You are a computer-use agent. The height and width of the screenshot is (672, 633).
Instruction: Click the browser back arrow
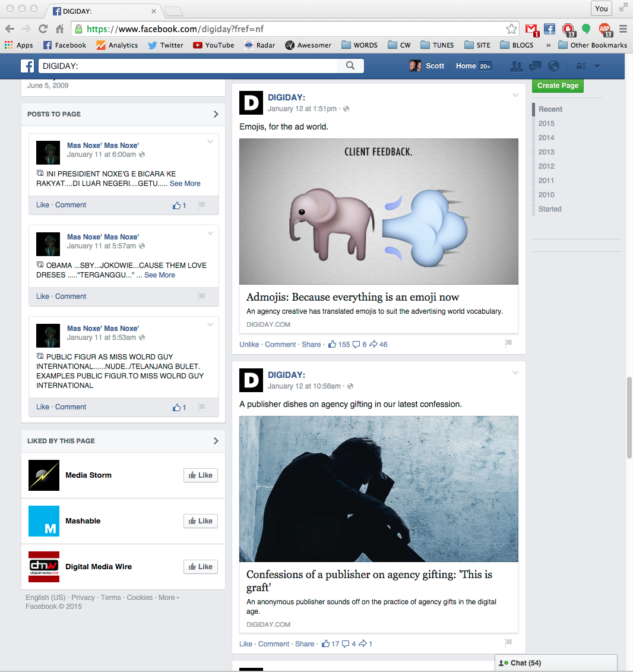click(10, 29)
